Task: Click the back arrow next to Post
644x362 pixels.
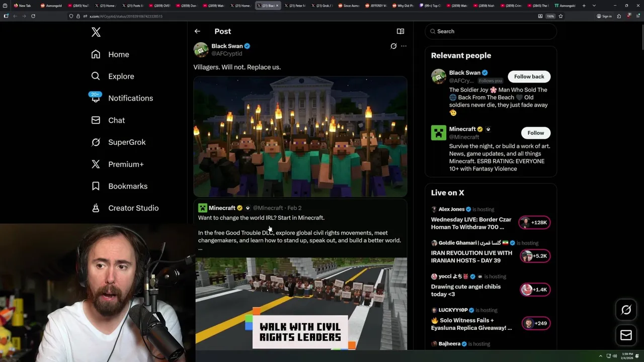Action: [197, 31]
